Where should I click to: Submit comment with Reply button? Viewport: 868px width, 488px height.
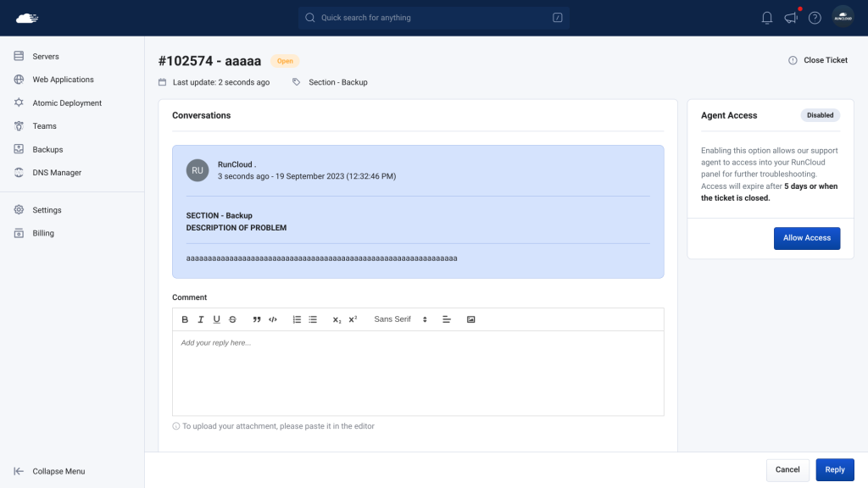click(834, 469)
